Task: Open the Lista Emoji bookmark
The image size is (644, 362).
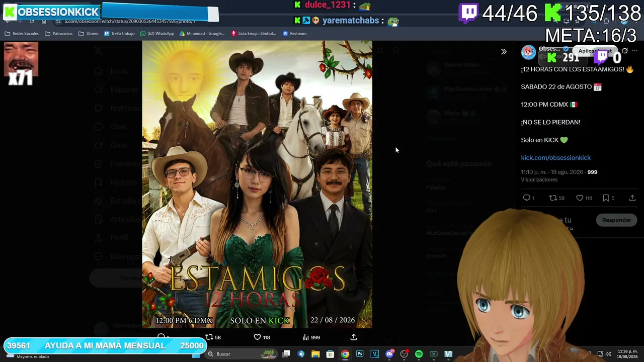Action: coord(254,34)
